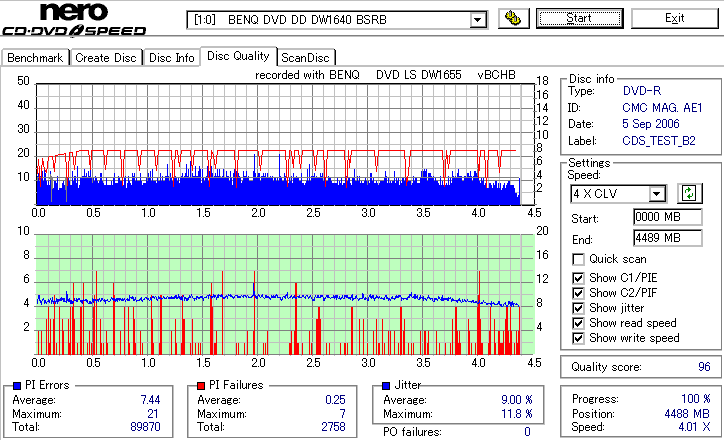This screenshot has width=724, height=441.
Task: Click PI Failures maximum 7
Action: click(343, 414)
